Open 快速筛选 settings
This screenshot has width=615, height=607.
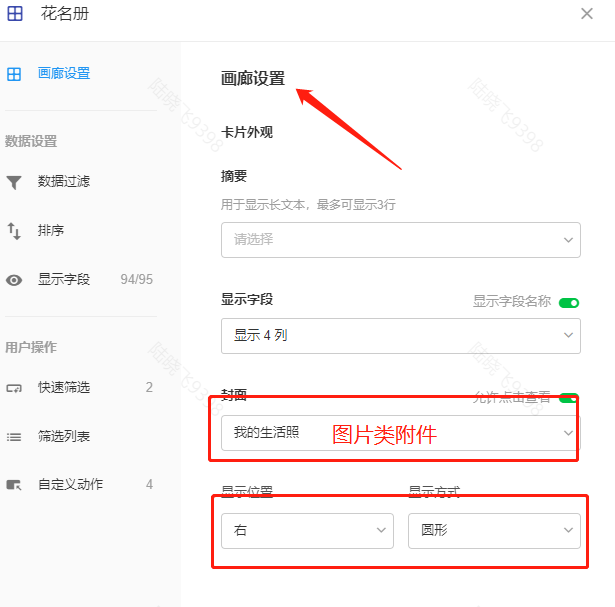click(64, 387)
